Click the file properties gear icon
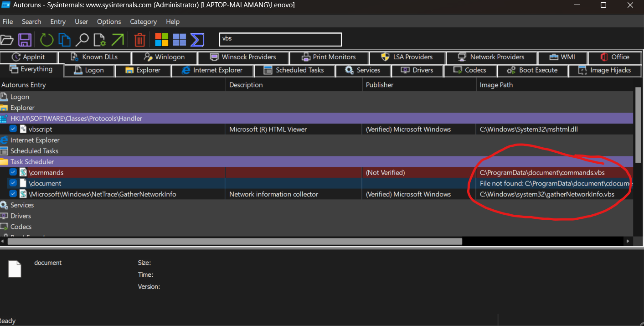The height and width of the screenshot is (326, 644). (x=100, y=40)
